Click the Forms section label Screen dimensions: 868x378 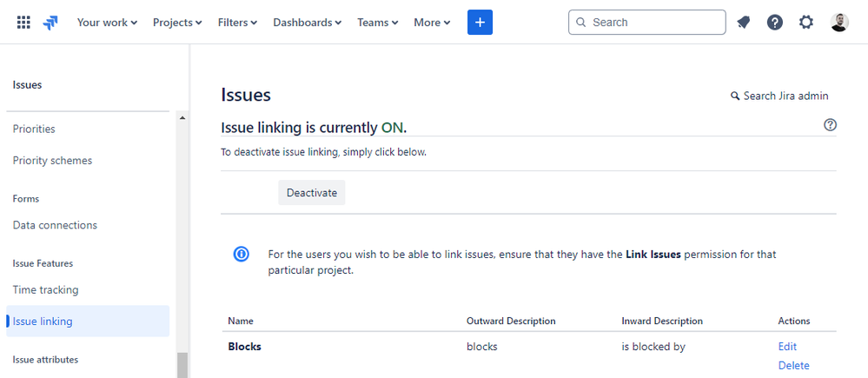(x=26, y=199)
